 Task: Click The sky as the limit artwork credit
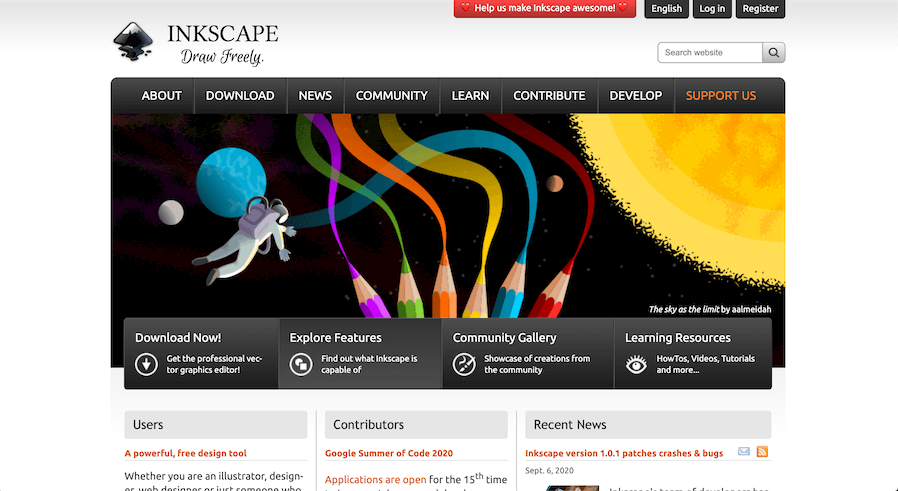pos(710,309)
